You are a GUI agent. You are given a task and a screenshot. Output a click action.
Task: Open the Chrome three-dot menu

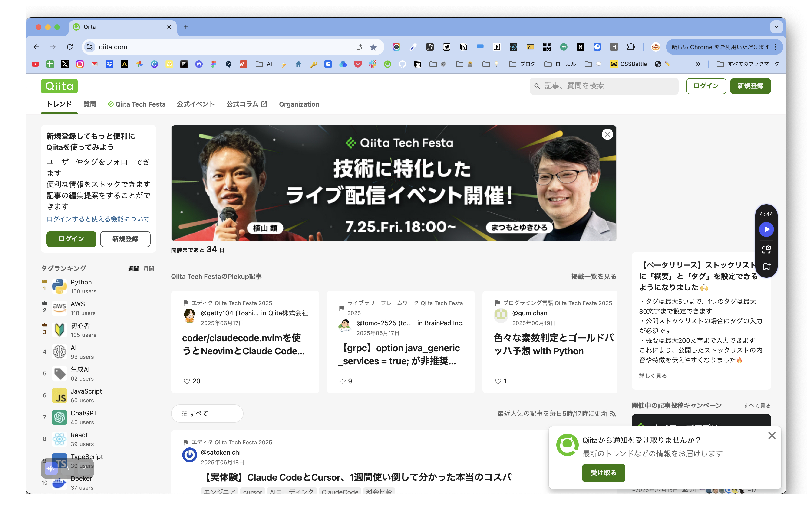tap(776, 47)
